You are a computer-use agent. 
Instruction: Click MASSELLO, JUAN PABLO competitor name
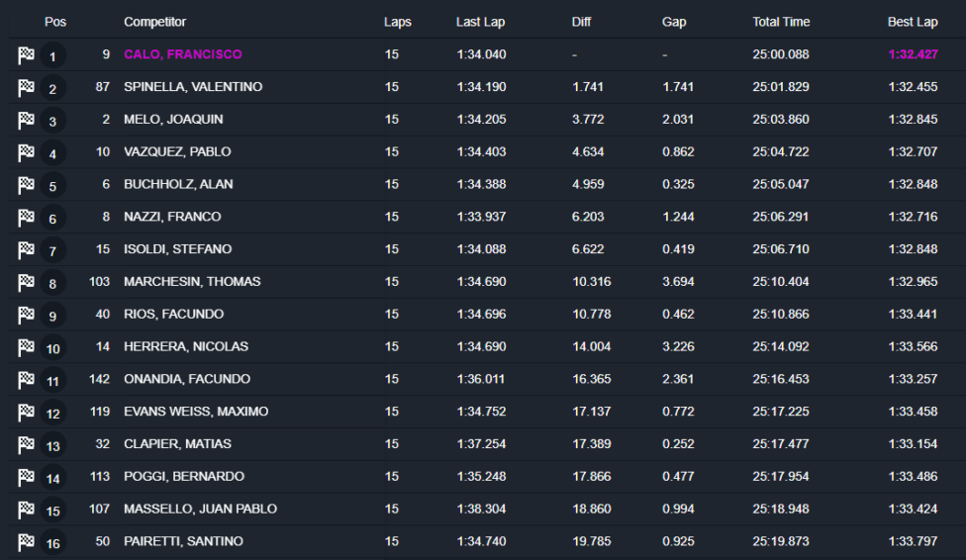tap(200, 509)
